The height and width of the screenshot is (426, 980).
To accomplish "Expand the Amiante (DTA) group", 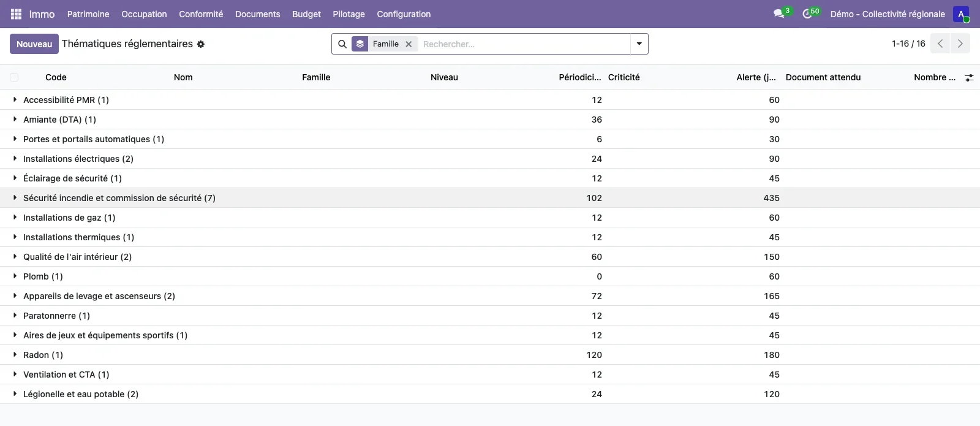I will coord(490,120).
